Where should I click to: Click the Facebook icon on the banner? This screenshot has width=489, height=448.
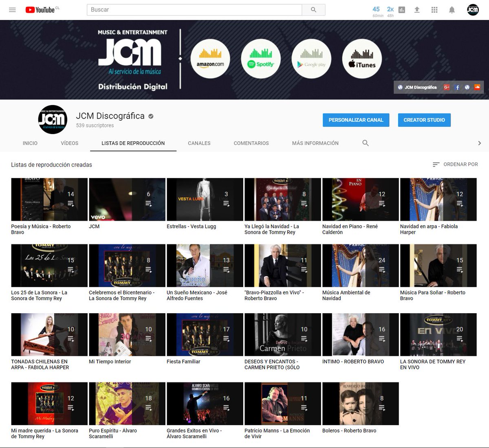pyautogui.click(x=457, y=87)
